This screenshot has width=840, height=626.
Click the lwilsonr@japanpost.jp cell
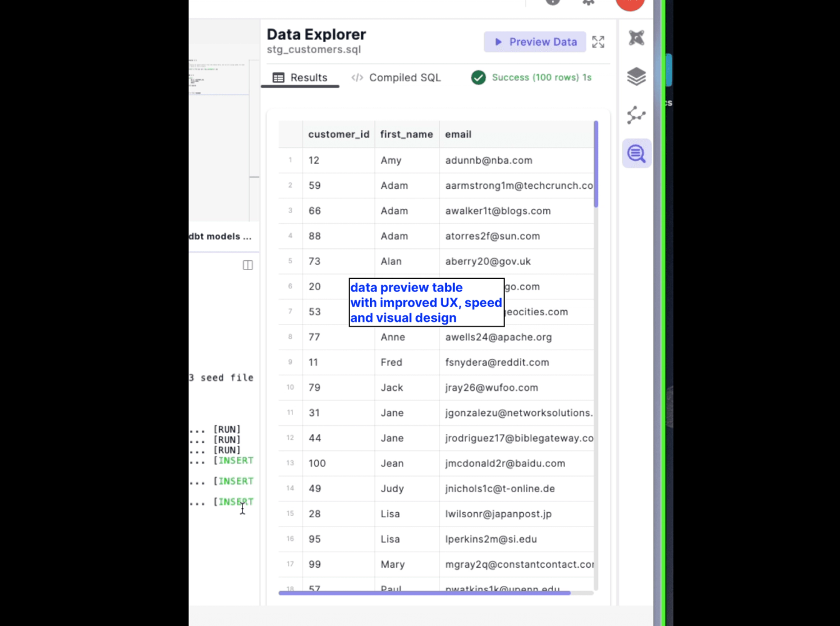click(516, 514)
